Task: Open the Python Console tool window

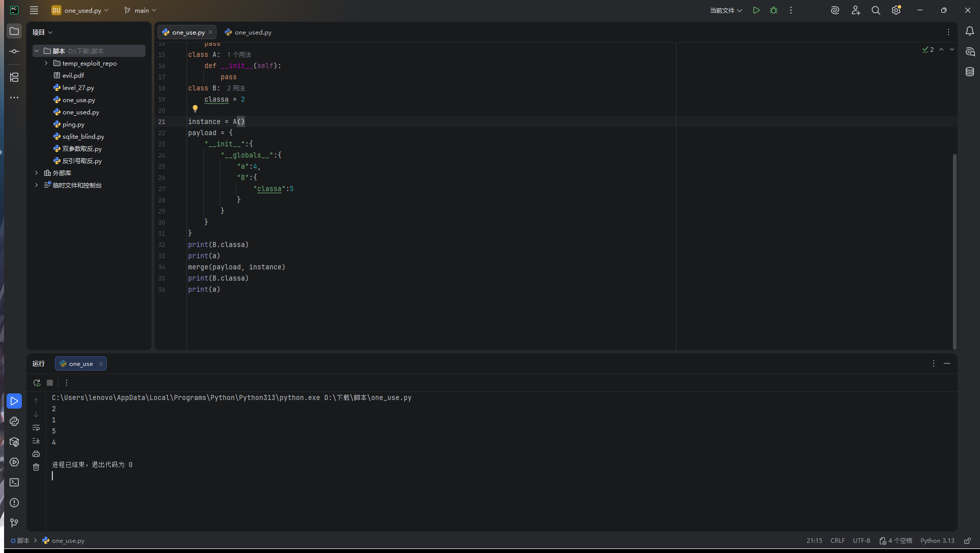Action: point(14,421)
